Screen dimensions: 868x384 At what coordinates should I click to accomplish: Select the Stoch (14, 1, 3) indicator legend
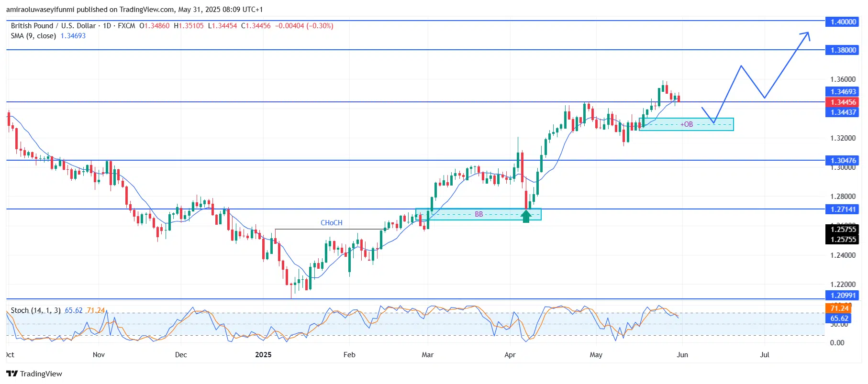[x=57, y=310]
